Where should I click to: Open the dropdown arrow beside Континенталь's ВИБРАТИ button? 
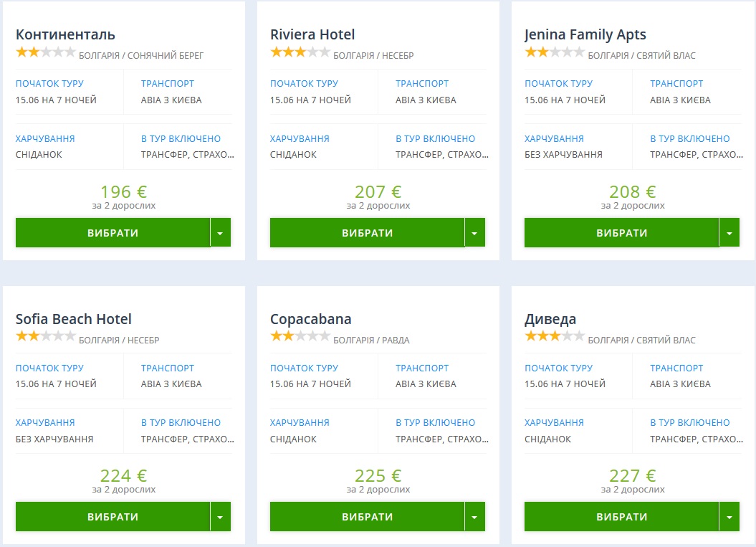point(221,233)
